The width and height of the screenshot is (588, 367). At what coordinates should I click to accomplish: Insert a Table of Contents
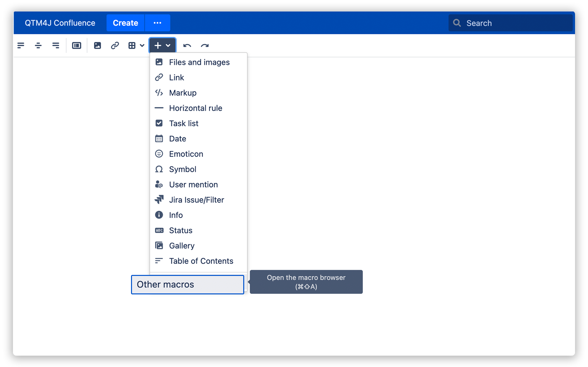[198, 261]
